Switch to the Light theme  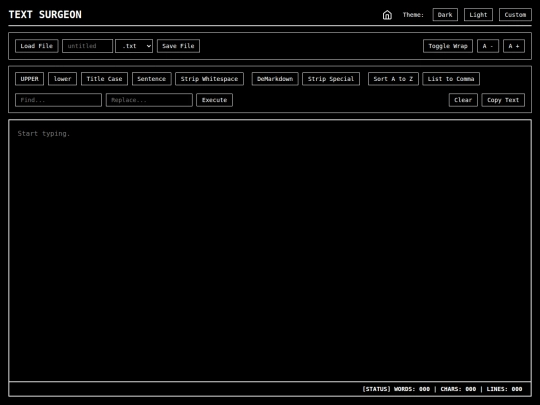click(x=478, y=15)
